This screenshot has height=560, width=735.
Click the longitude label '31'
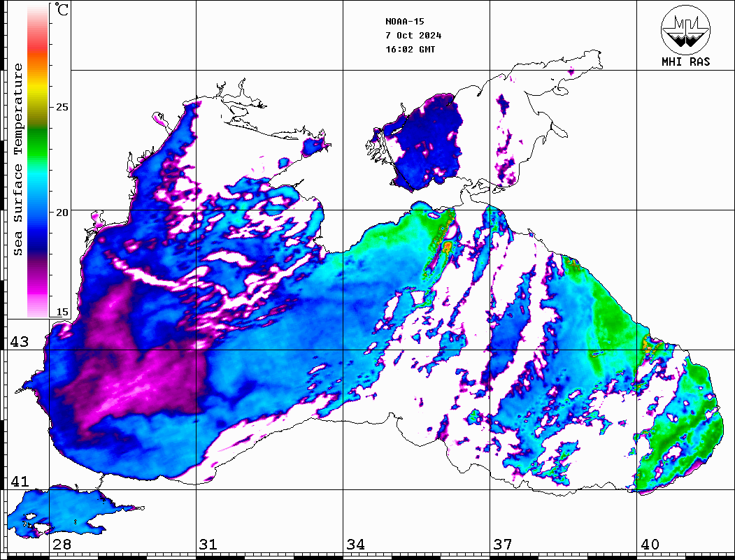[208, 545]
